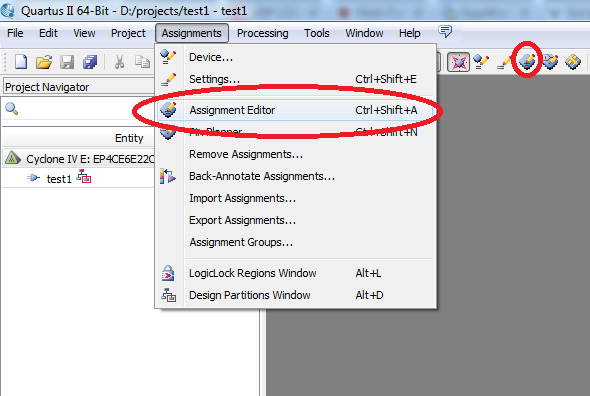The image size is (590, 396).
Task: Open the Project menu
Action: click(128, 33)
